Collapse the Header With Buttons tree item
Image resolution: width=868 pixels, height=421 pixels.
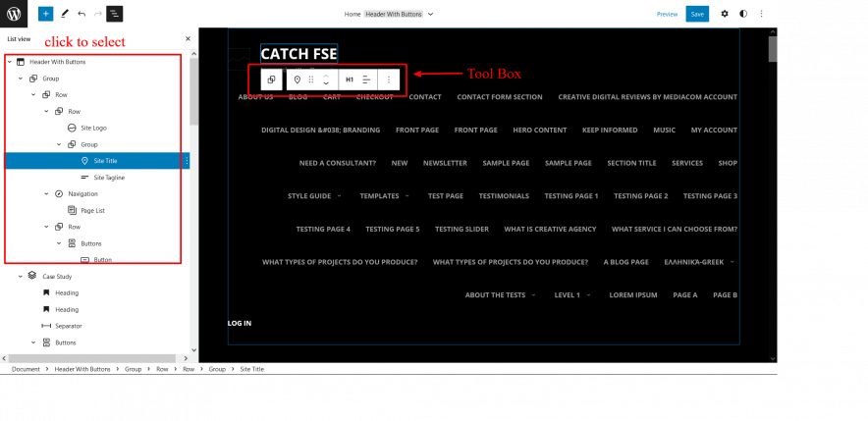[x=10, y=62]
